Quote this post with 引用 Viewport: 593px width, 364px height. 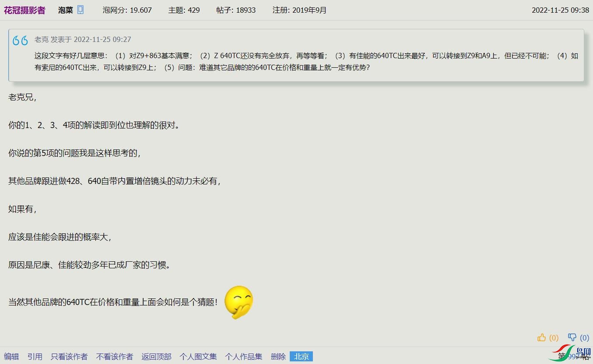35,357
